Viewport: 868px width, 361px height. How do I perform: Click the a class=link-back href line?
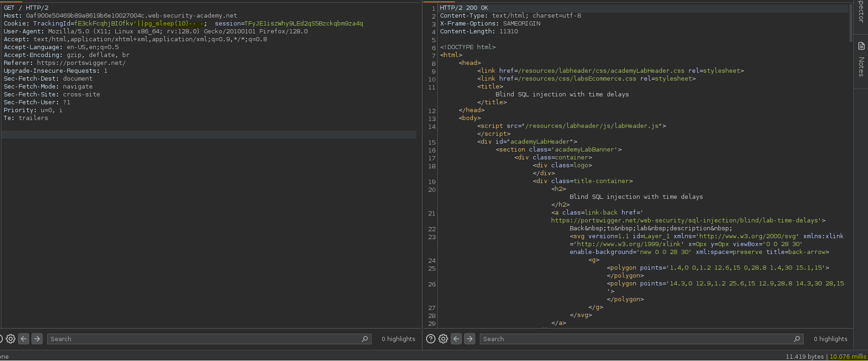point(598,213)
